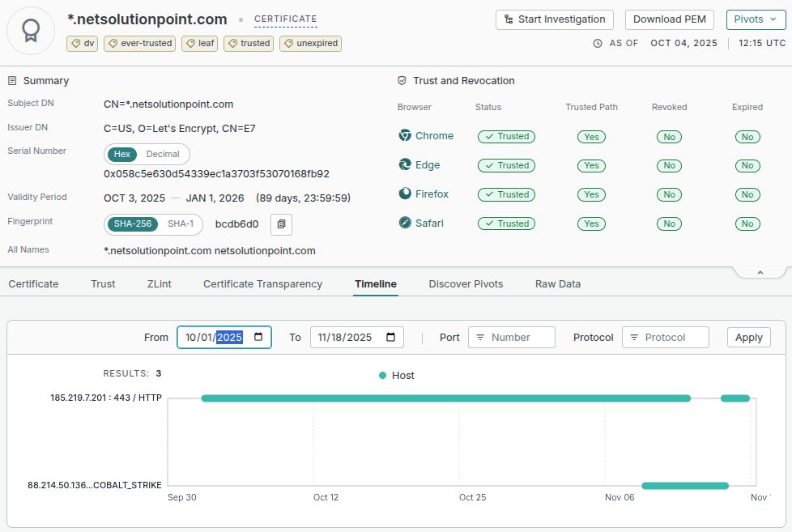The image size is (792, 532).
Task: Open the To date calendar picker icon
Action: click(391, 338)
